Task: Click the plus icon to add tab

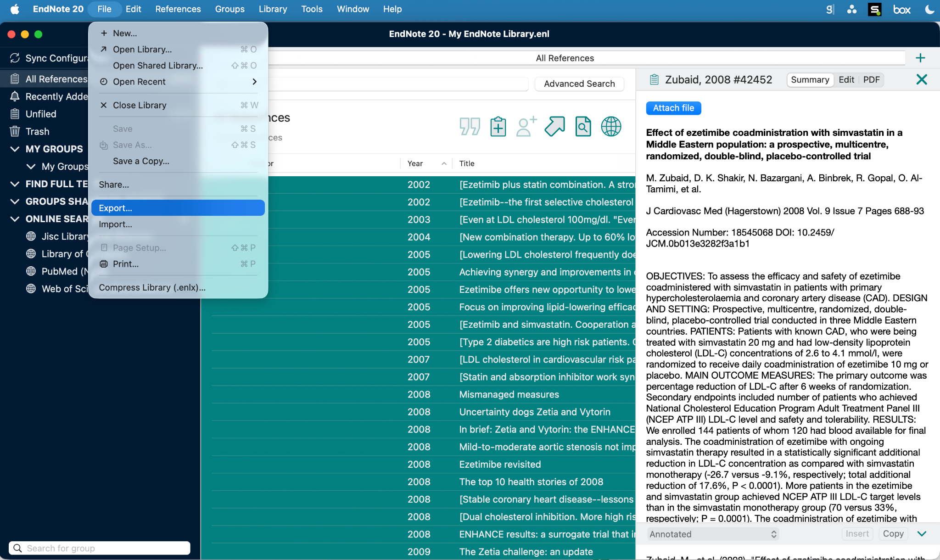Action: pos(920,58)
